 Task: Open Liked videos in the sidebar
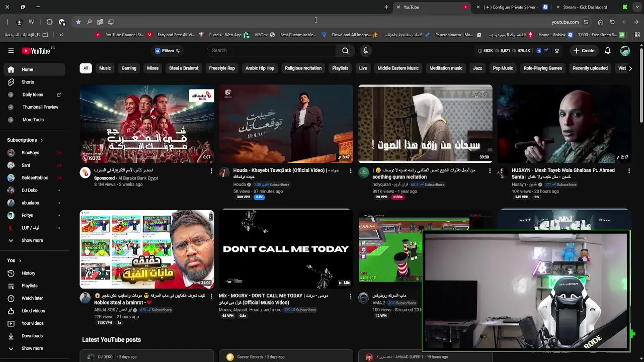coord(33,311)
